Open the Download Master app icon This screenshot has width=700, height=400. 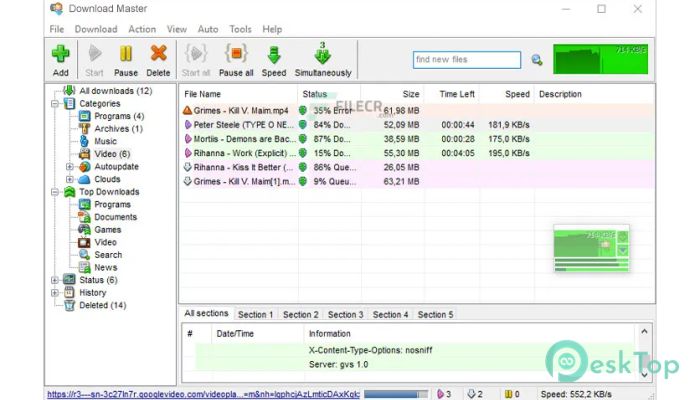point(56,8)
